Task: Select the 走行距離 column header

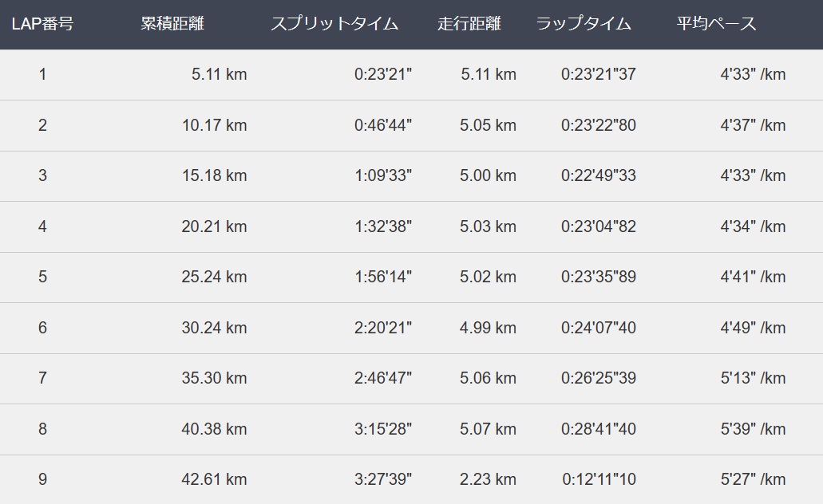Action: tap(469, 24)
